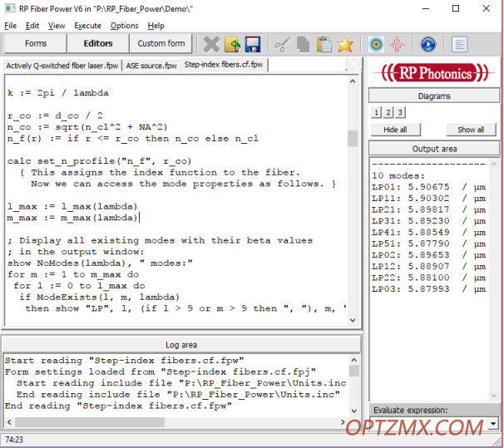Open the Execute menu

[88, 26]
